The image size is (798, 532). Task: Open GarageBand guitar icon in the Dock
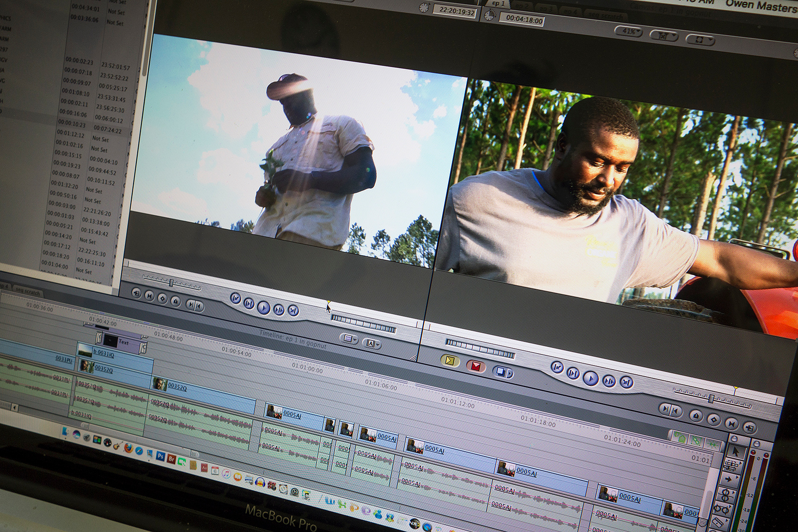[x=118, y=446]
